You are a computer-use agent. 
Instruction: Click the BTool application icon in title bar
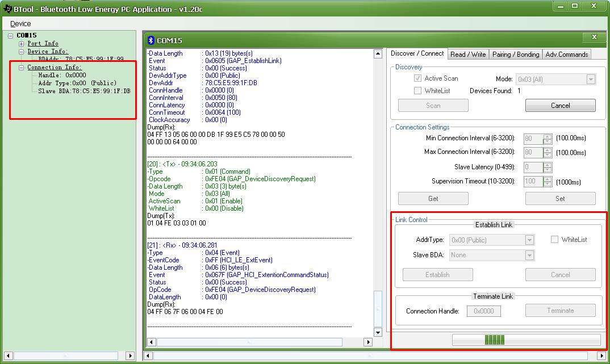point(7,8)
